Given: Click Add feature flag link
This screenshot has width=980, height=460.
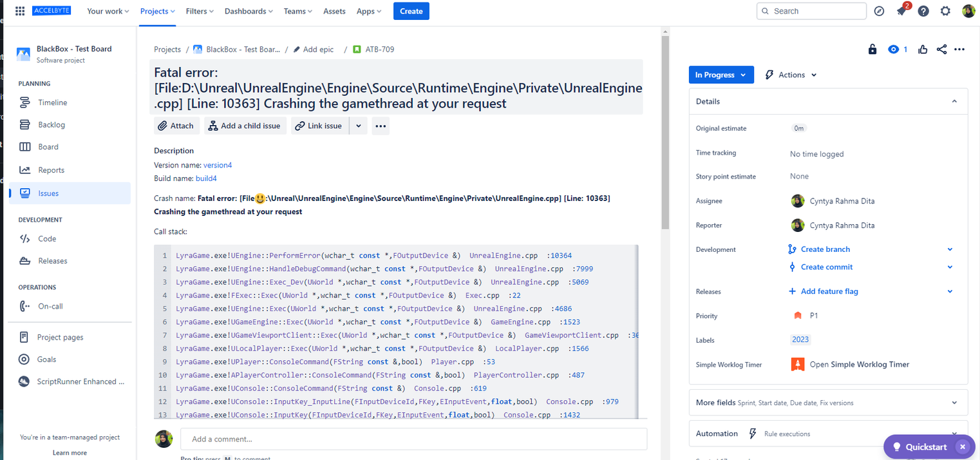Looking at the screenshot, I should [829, 291].
